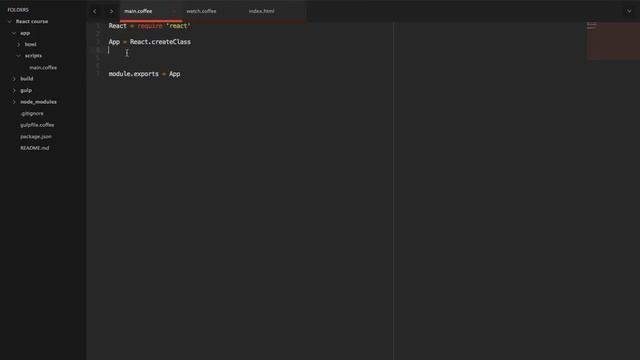Image resolution: width=640 pixels, height=360 pixels.
Task: Collapse the scripts folder chevron
Action: [18, 56]
